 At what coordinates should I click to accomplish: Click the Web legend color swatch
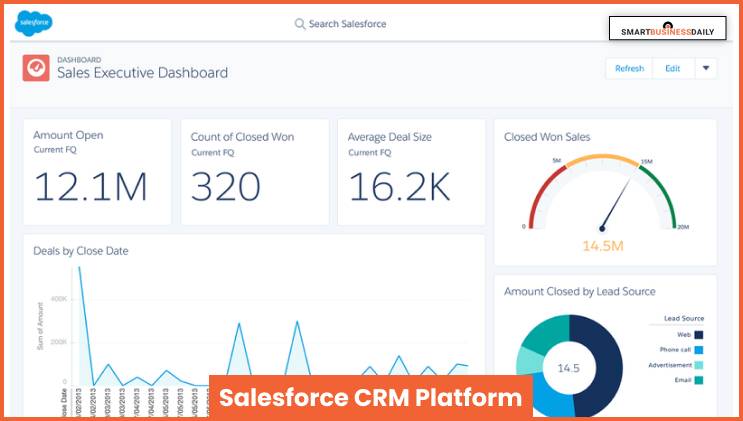point(698,335)
